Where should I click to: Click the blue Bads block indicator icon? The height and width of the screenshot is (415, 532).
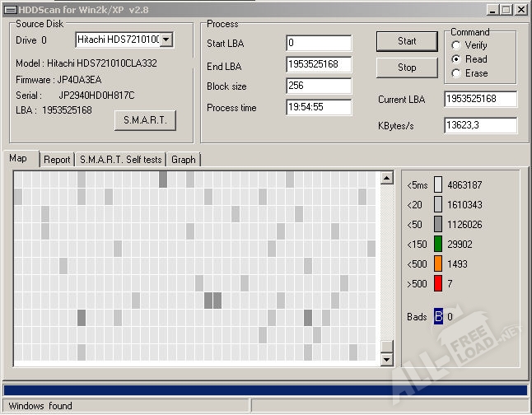point(438,316)
